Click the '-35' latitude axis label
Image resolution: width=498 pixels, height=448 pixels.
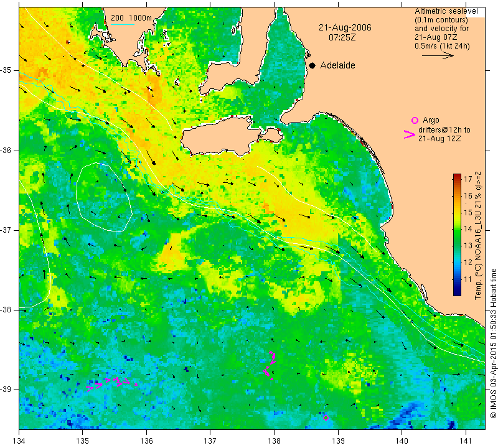point(6,70)
